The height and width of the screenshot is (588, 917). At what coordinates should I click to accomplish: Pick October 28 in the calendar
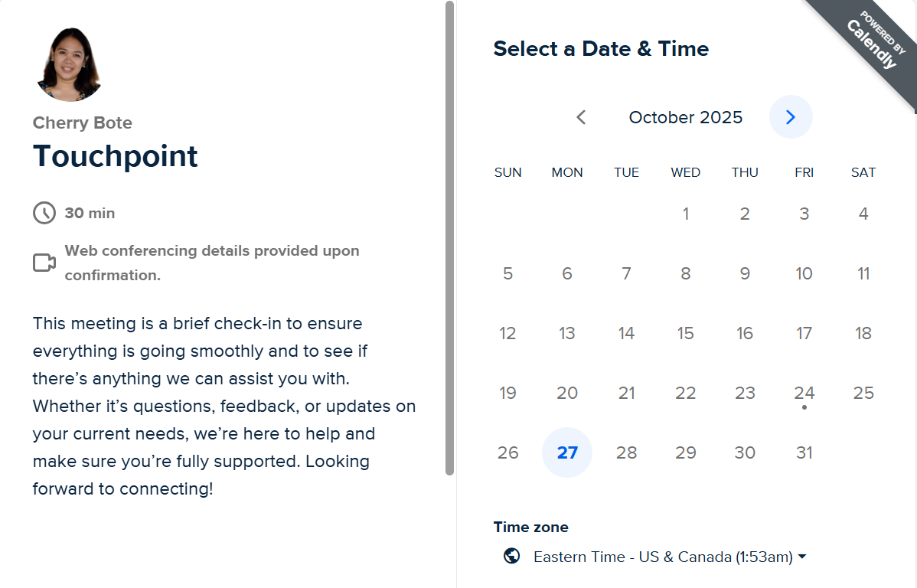click(626, 452)
